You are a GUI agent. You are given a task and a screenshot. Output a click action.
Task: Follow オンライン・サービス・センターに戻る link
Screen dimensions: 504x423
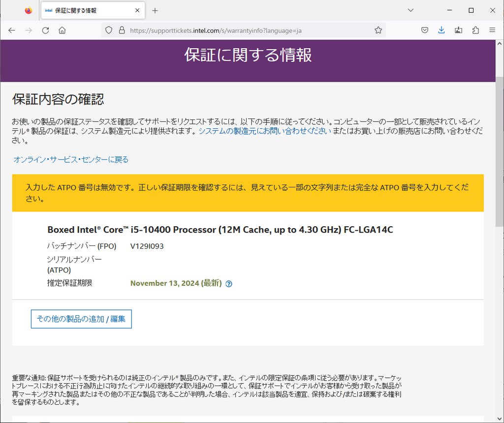(x=71, y=160)
